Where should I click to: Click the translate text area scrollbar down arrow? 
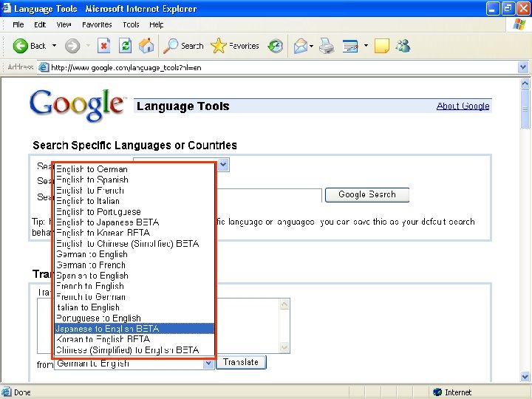pyautogui.click(x=284, y=347)
